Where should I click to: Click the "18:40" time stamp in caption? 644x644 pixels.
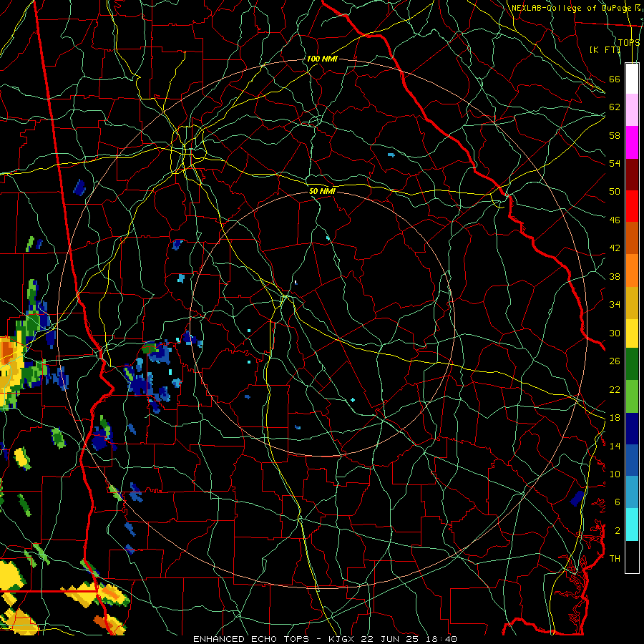(440, 639)
